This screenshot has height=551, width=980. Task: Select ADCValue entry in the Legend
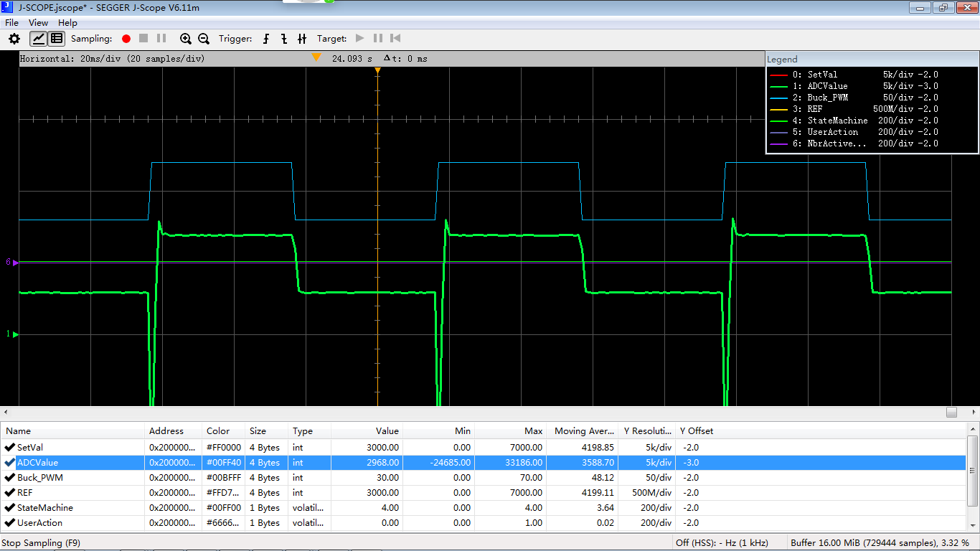point(854,86)
